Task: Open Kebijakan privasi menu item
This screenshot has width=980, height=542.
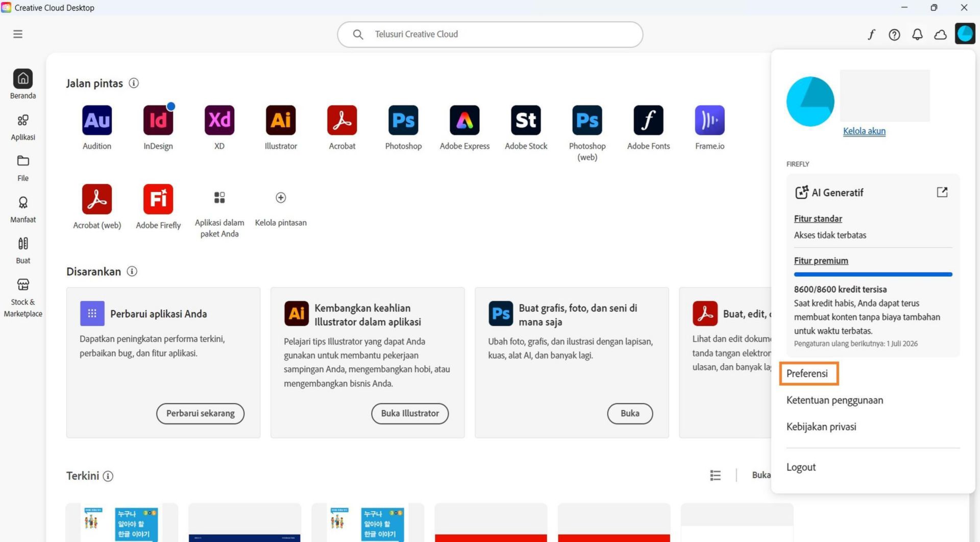Action: (821, 427)
